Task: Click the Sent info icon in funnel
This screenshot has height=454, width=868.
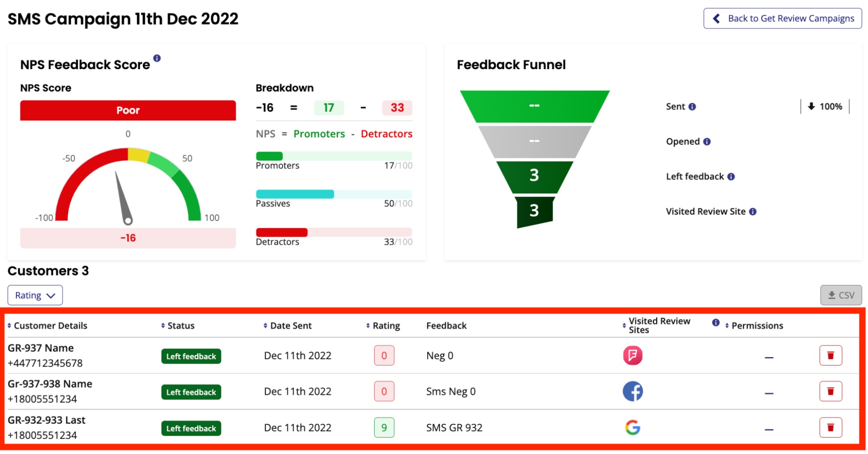Action: point(692,107)
